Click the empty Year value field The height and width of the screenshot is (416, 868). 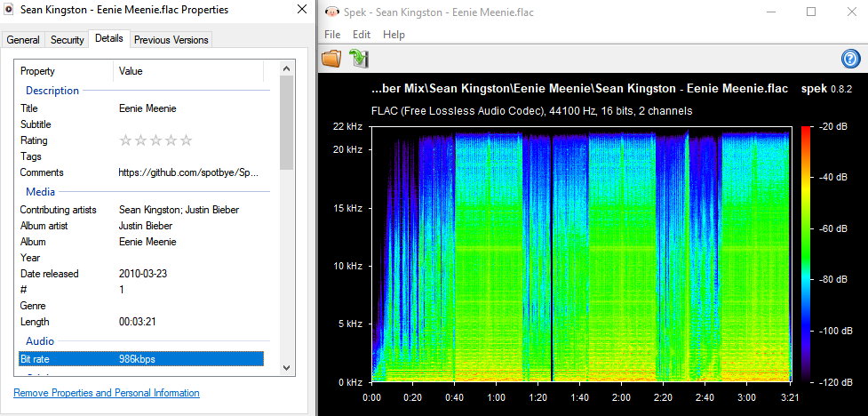click(188, 258)
